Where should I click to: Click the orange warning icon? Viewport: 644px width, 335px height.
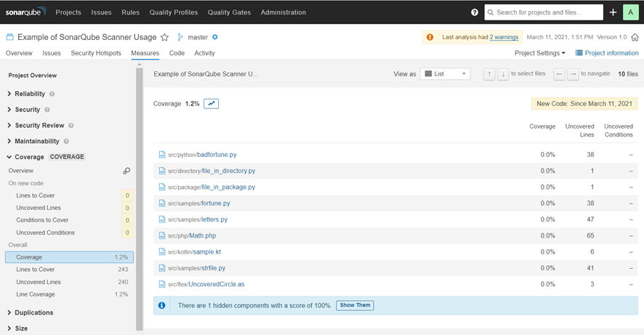point(430,37)
